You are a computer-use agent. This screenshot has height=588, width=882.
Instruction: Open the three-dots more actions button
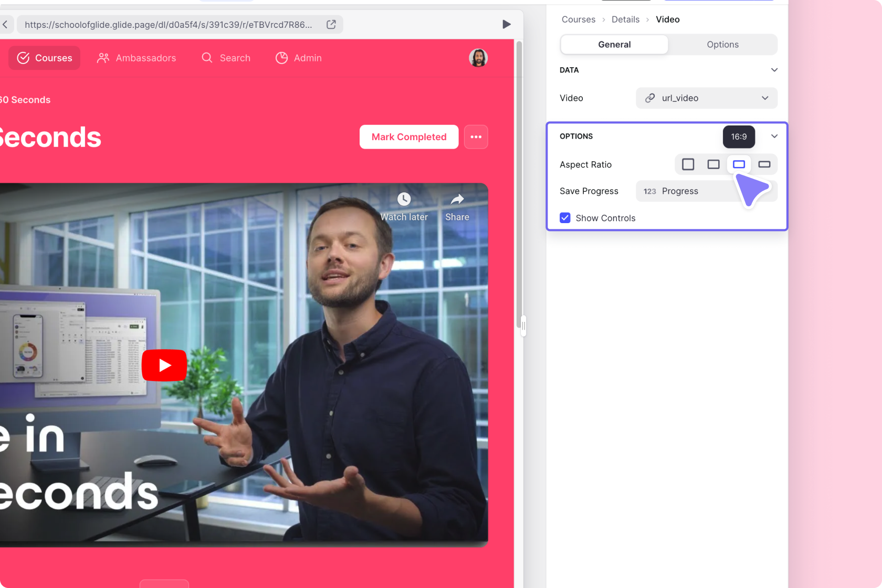tap(476, 137)
